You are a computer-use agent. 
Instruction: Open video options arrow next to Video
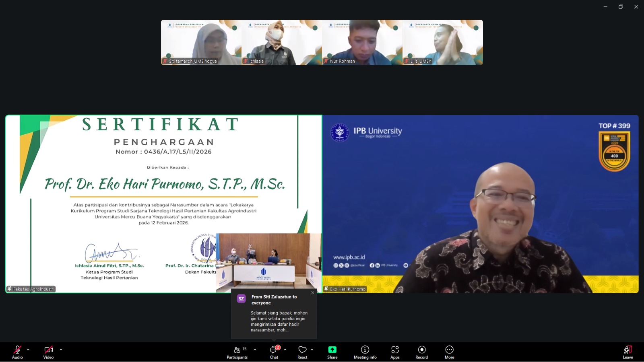tap(61, 350)
